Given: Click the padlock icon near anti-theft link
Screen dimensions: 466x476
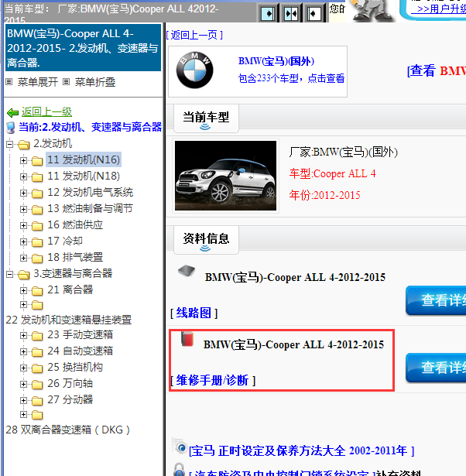Looking at the screenshot, I should click(179, 469).
